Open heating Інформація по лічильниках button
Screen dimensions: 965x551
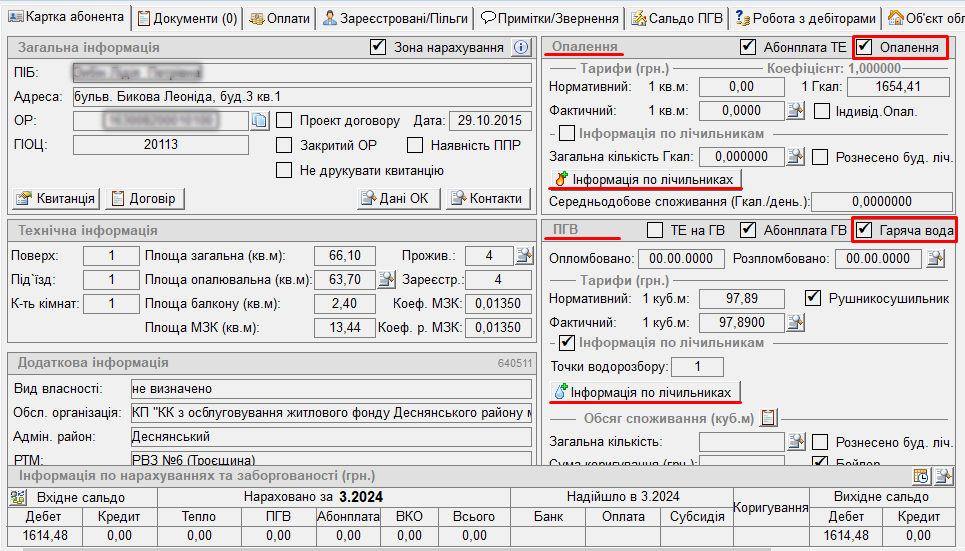pyautogui.click(x=647, y=179)
